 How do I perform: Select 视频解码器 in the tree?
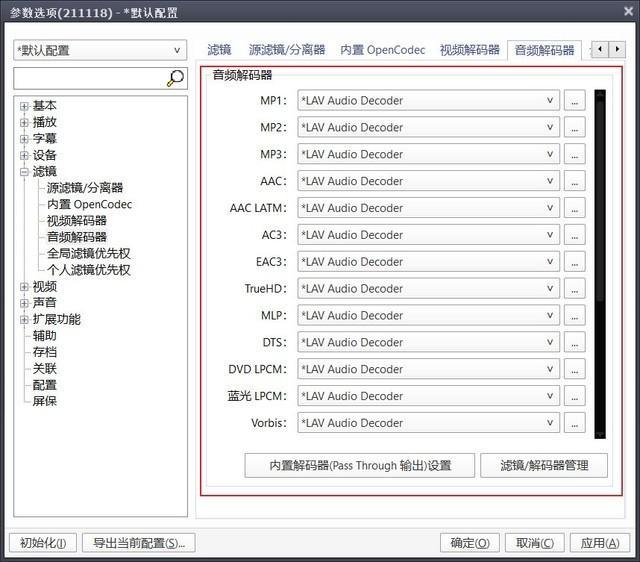(77, 221)
